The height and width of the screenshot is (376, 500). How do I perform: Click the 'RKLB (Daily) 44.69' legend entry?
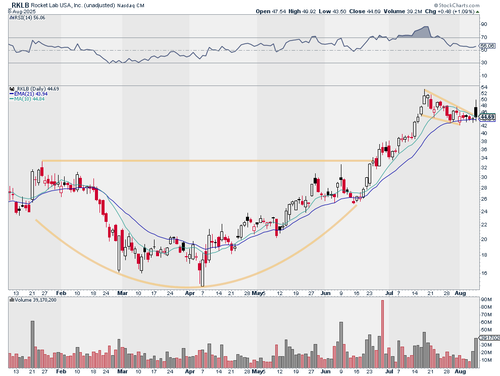pyautogui.click(x=34, y=89)
